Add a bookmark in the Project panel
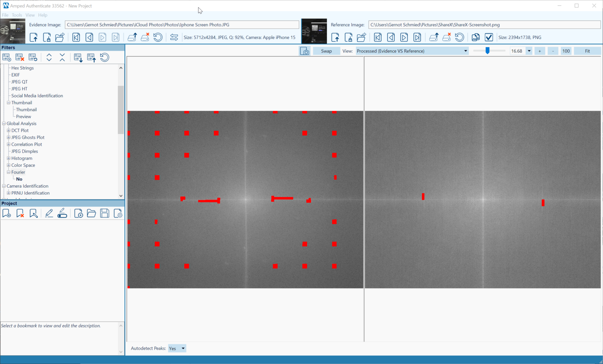The image size is (603, 364). coord(6,213)
